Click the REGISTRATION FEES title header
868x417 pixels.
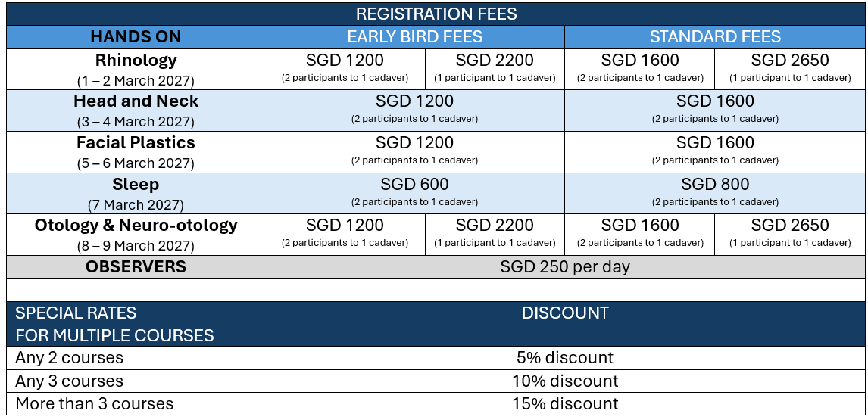tap(436, 14)
